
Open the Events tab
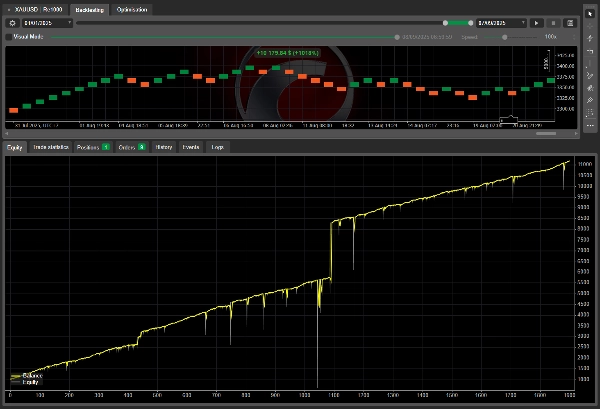pyautogui.click(x=191, y=147)
